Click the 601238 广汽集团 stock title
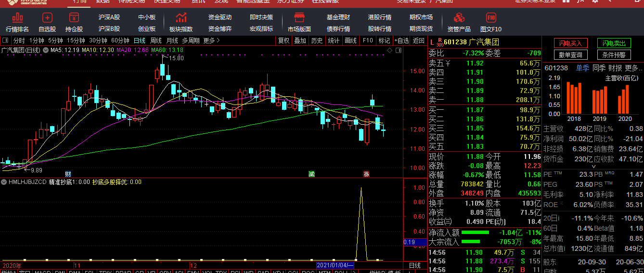Image resolution: width=644 pixels, height=273 pixels. (471, 42)
